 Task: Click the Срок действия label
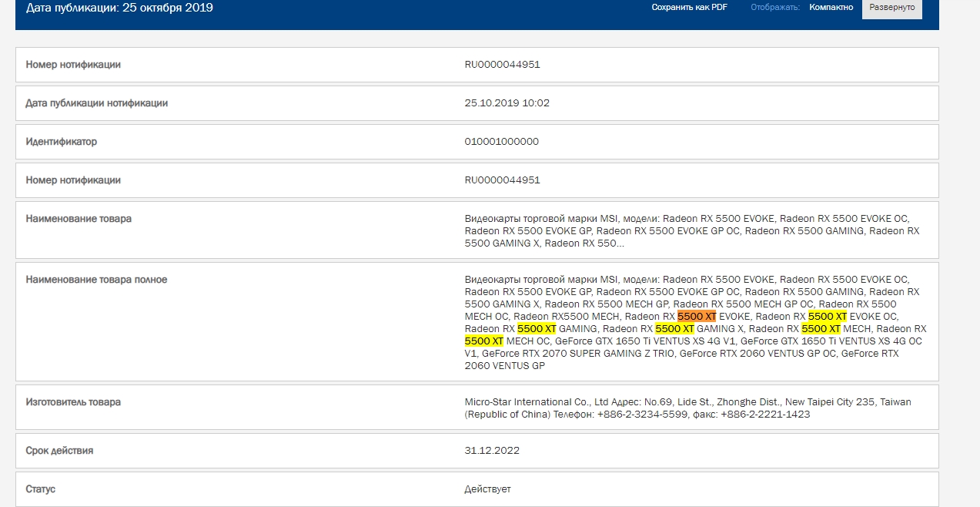(x=59, y=450)
